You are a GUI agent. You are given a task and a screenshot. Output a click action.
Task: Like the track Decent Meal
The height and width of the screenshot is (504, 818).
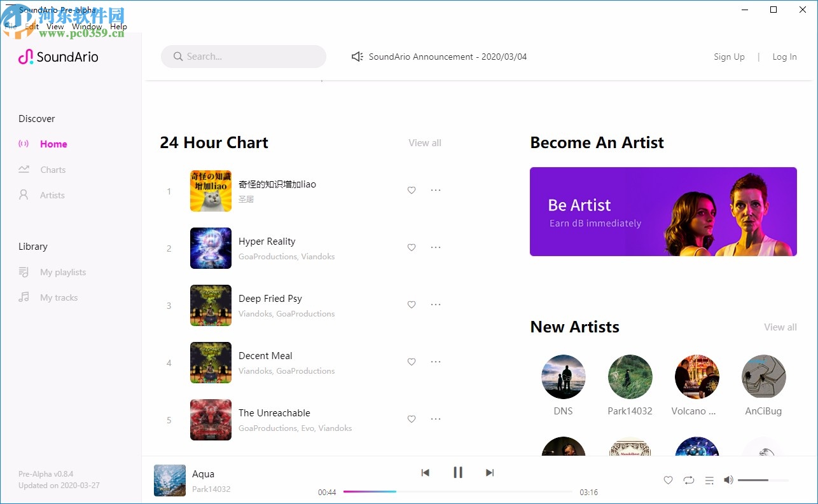(412, 362)
